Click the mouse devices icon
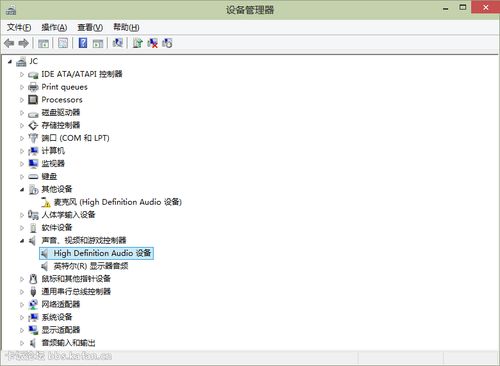 (33, 279)
